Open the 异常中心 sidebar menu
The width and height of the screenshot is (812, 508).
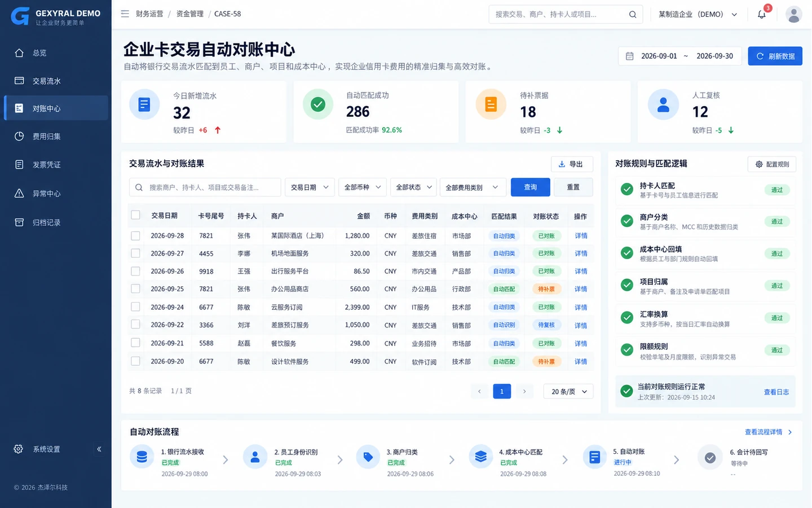pyautogui.click(x=56, y=194)
